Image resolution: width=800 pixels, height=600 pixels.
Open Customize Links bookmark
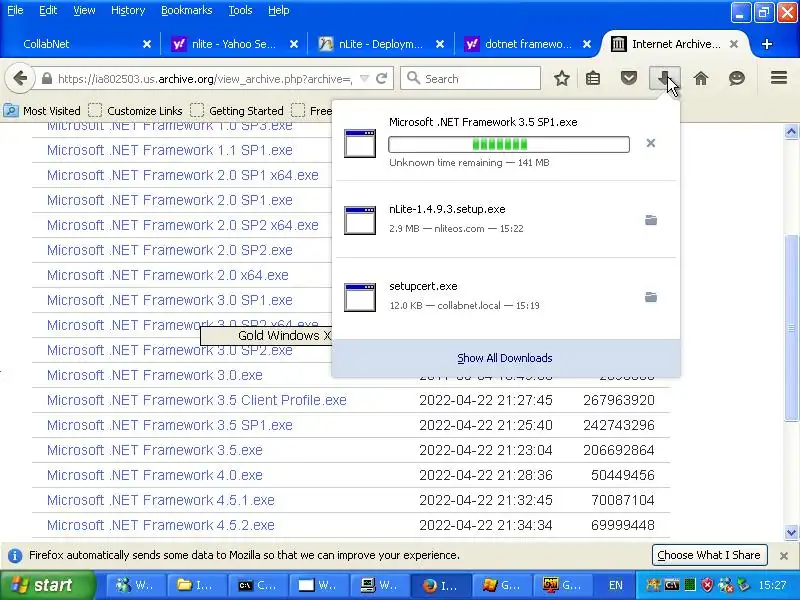(x=136, y=111)
